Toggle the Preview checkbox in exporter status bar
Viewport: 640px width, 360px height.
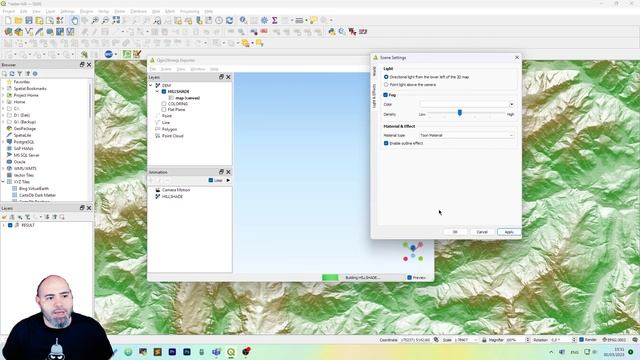point(409,278)
